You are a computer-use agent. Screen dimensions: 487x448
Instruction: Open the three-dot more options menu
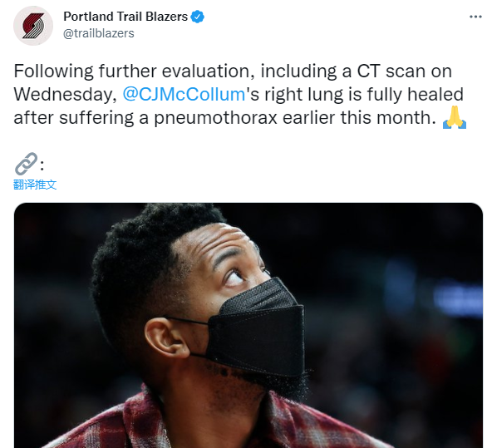(475, 17)
